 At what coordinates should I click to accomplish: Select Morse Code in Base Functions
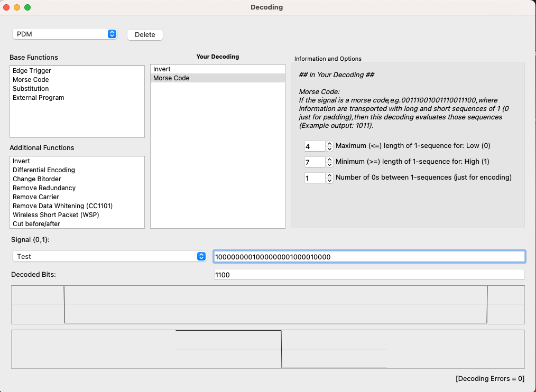tap(31, 80)
